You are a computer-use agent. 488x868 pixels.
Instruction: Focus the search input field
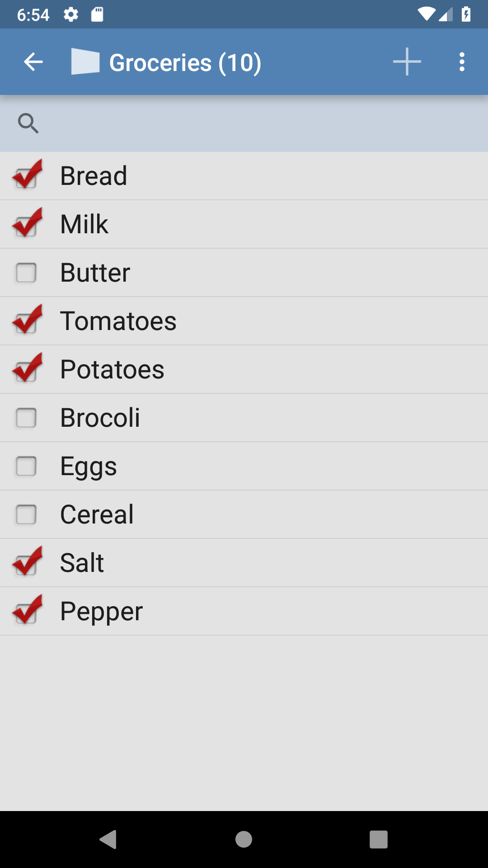tap(262, 123)
